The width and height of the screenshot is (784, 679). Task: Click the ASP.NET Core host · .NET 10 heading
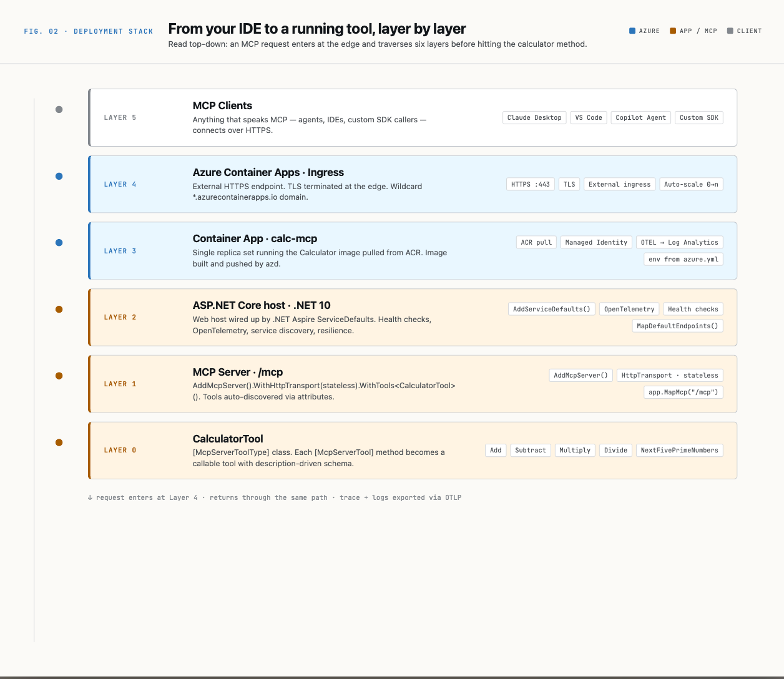pyautogui.click(x=262, y=305)
